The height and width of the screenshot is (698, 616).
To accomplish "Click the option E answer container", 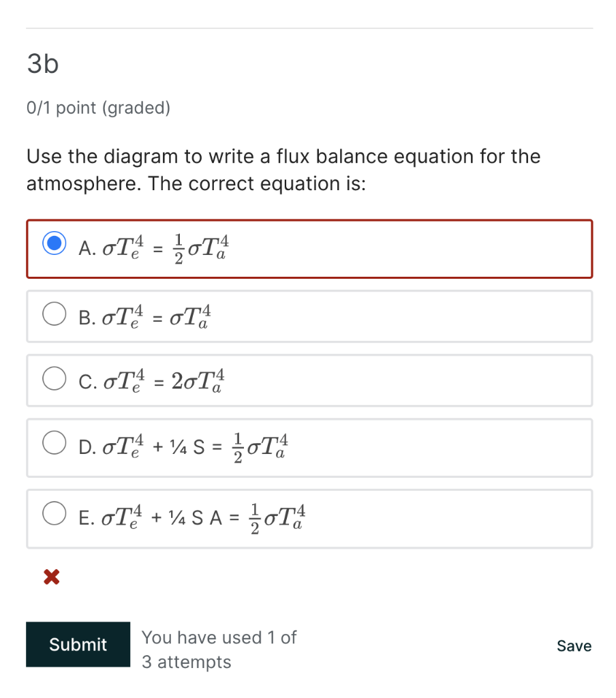I will coord(309,518).
